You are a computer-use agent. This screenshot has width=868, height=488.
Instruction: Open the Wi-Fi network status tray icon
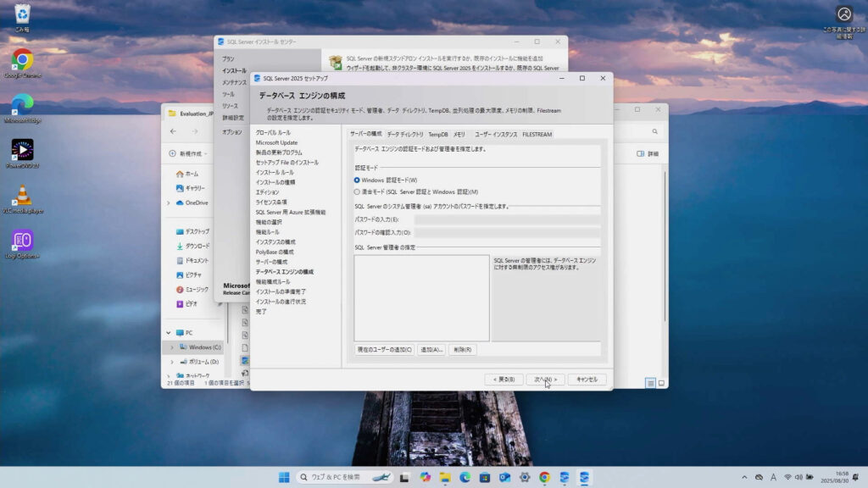787,477
